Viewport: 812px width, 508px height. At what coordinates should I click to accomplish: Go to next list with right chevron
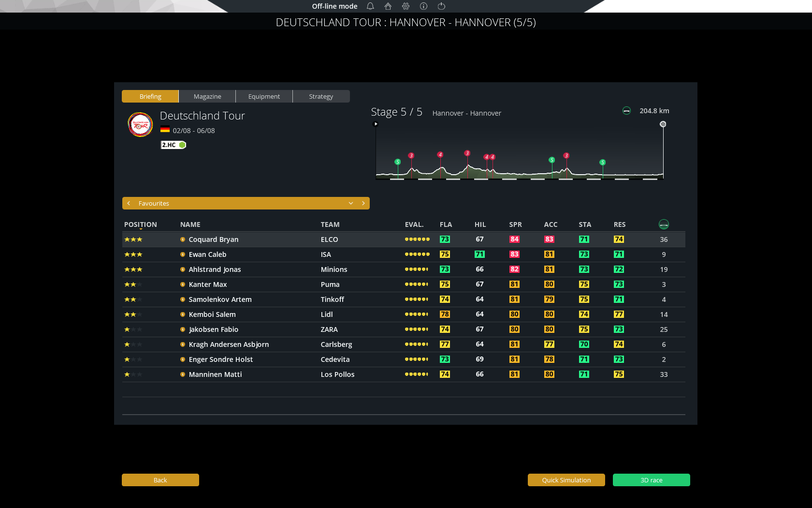point(363,203)
